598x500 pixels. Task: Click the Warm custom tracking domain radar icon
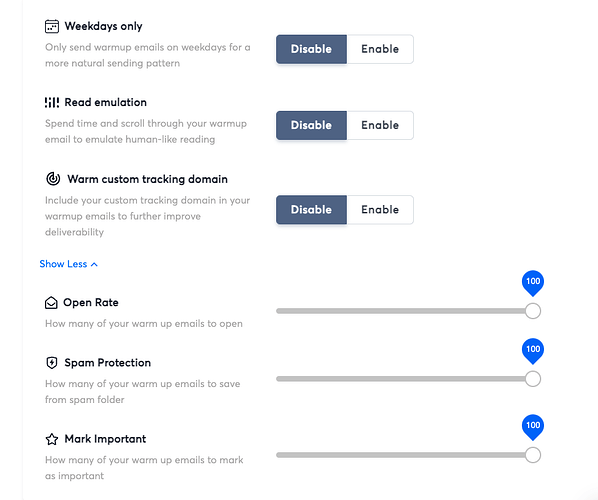tap(53, 178)
